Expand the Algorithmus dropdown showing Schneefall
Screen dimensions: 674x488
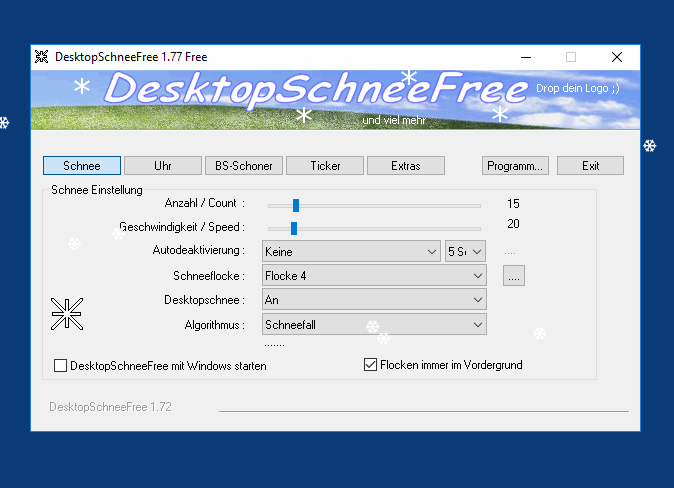374,325
